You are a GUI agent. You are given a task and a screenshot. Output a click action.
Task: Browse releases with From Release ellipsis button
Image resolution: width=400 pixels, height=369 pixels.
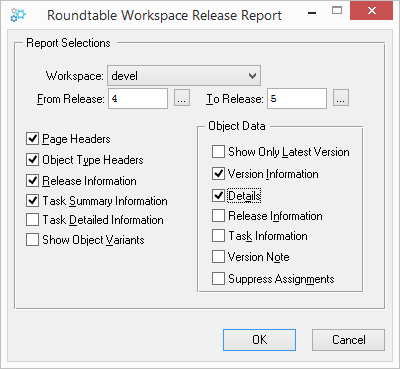tap(182, 98)
